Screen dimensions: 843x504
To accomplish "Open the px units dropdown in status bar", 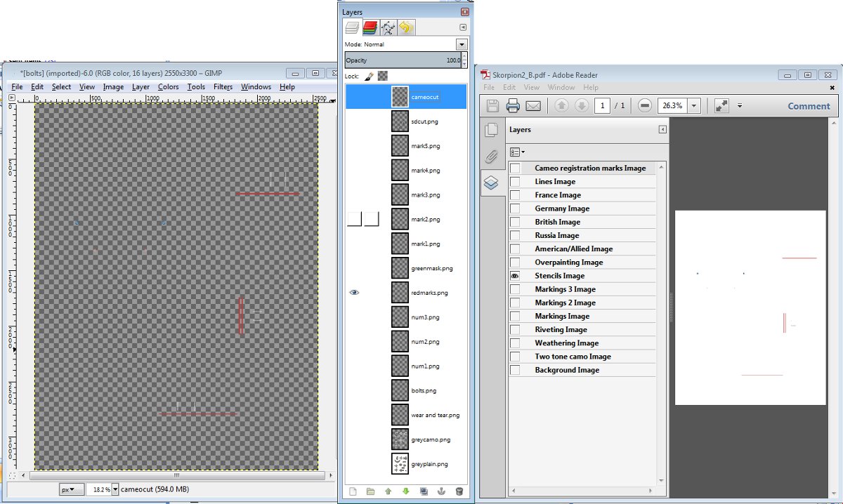I will (x=71, y=489).
